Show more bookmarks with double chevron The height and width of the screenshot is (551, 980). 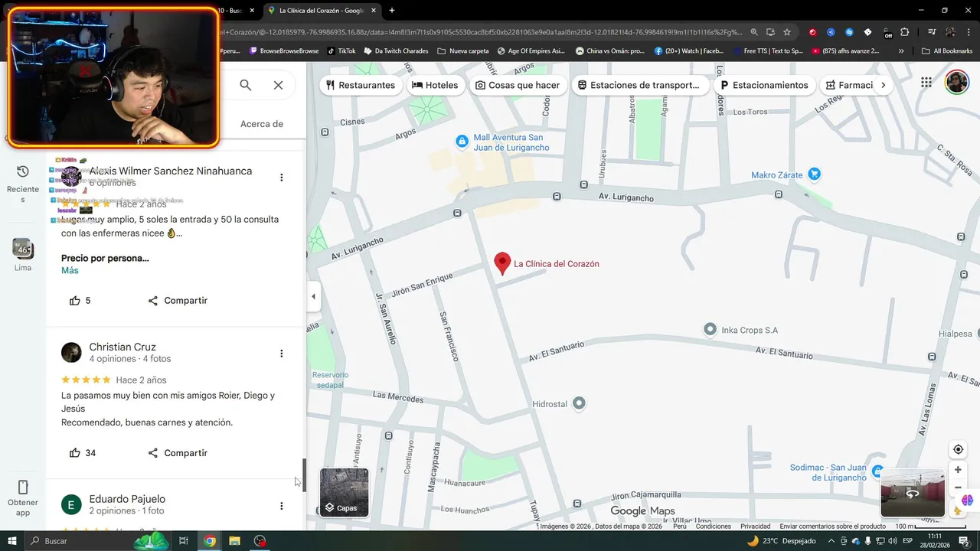pyautogui.click(x=901, y=51)
